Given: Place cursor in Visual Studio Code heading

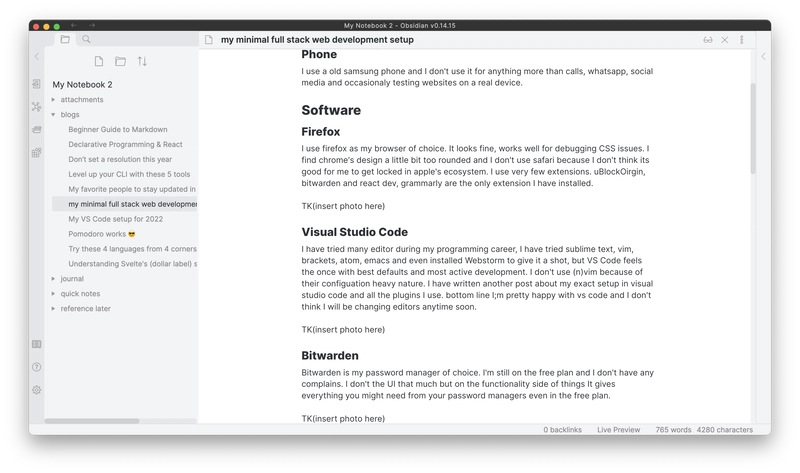Looking at the screenshot, I should 355,232.
